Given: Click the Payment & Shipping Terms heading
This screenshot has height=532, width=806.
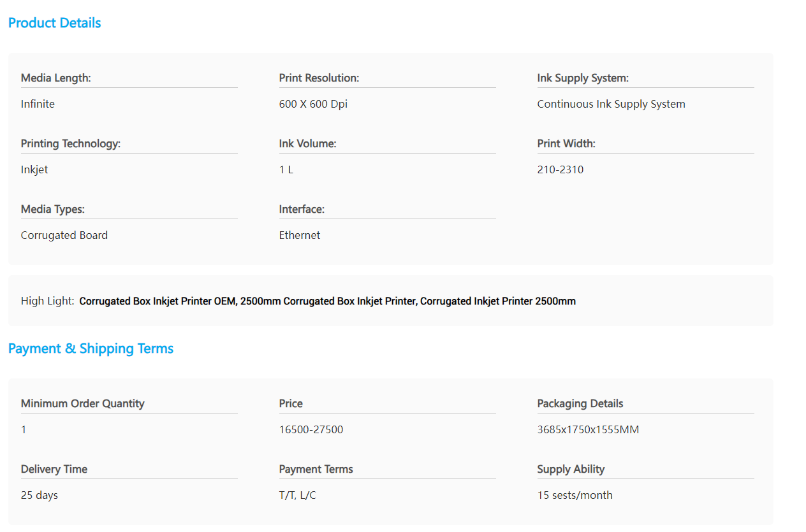Looking at the screenshot, I should point(91,349).
